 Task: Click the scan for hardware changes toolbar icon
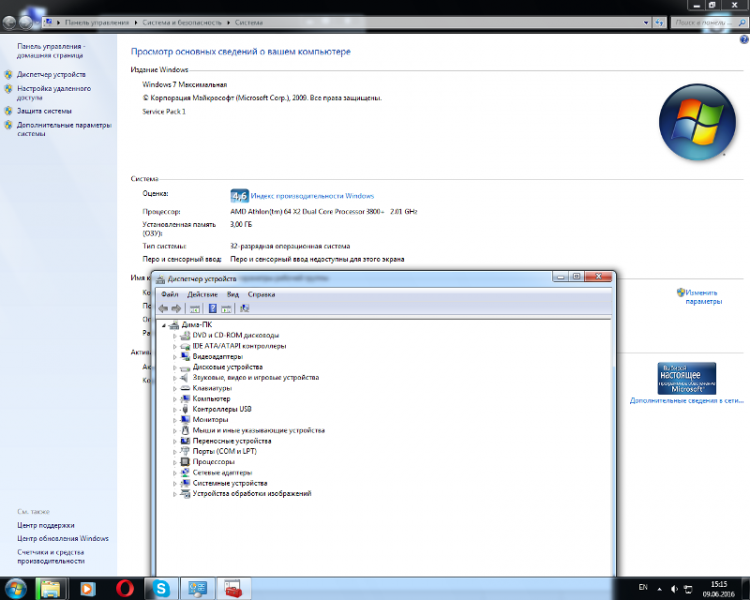click(x=244, y=309)
